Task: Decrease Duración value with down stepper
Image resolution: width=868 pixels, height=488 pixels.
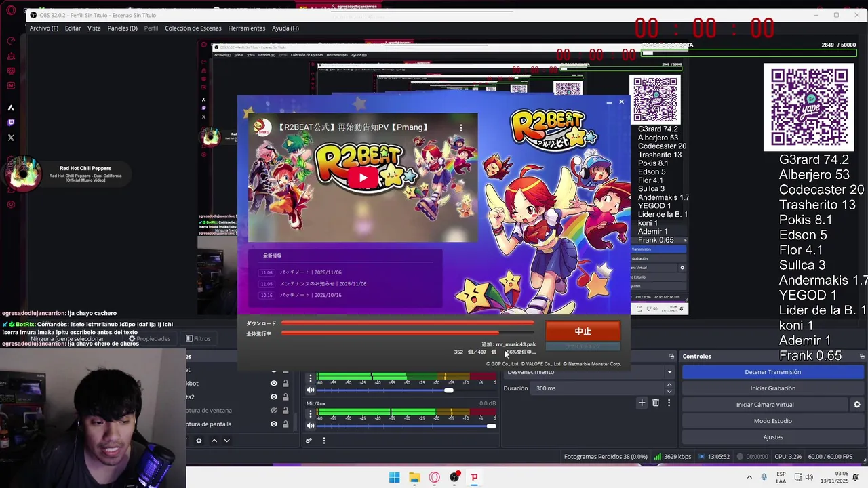Action: pyautogui.click(x=669, y=392)
